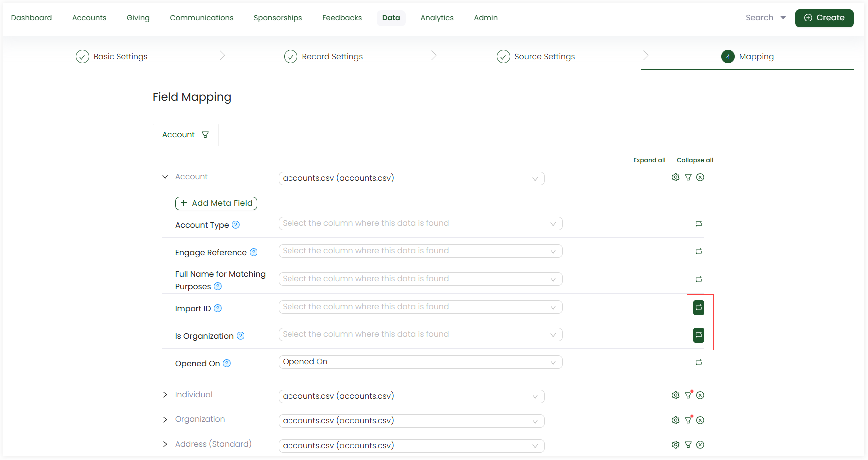The height and width of the screenshot is (460, 868).
Task: Go to Dashboard menu
Action: (x=31, y=18)
